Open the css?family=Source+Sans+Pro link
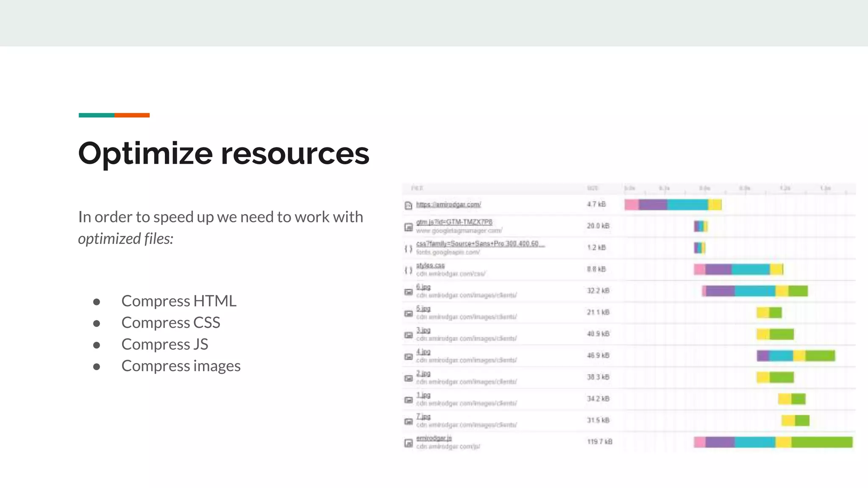 [x=480, y=244]
